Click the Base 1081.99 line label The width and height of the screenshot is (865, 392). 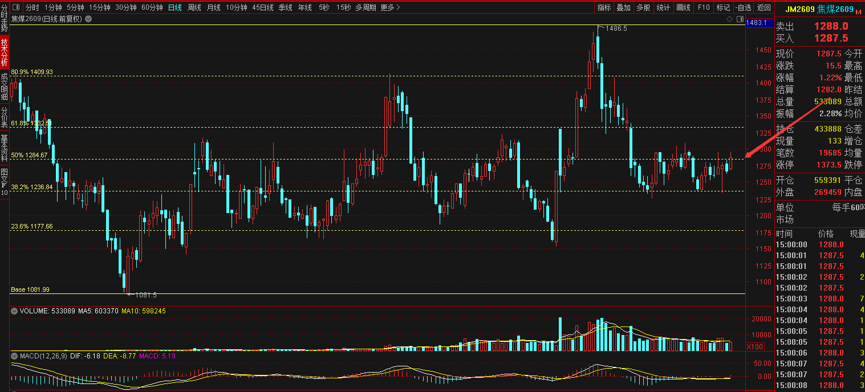[30, 289]
